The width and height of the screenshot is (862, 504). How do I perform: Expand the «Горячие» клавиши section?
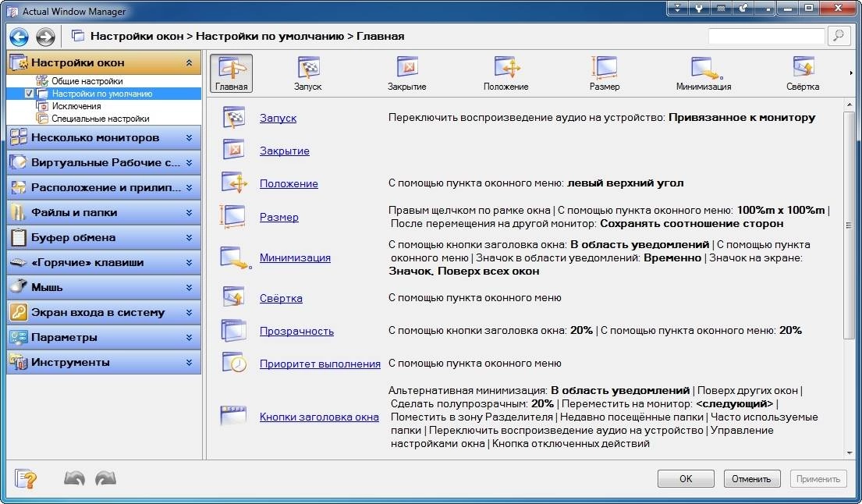click(x=189, y=263)
